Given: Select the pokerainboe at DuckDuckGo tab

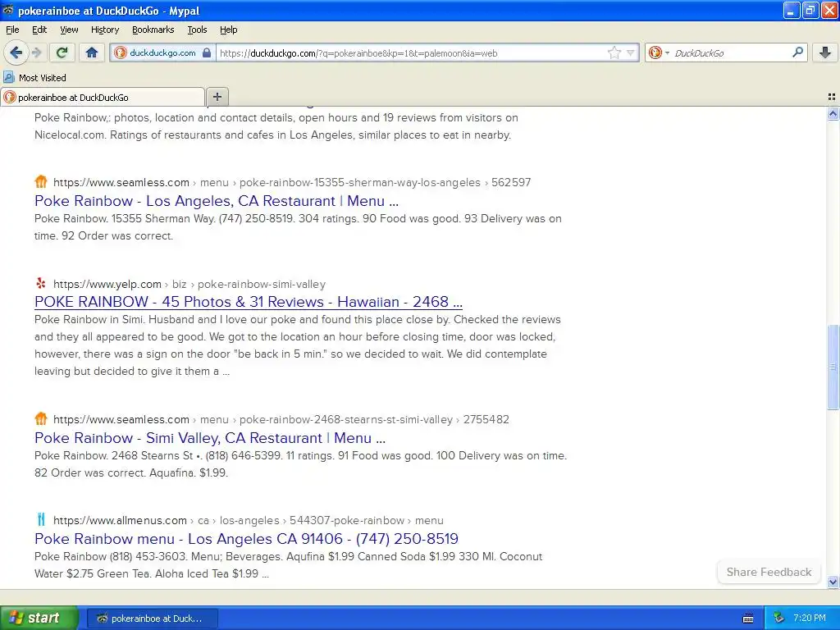Looking at the screenshot, I should coord(103,97).
